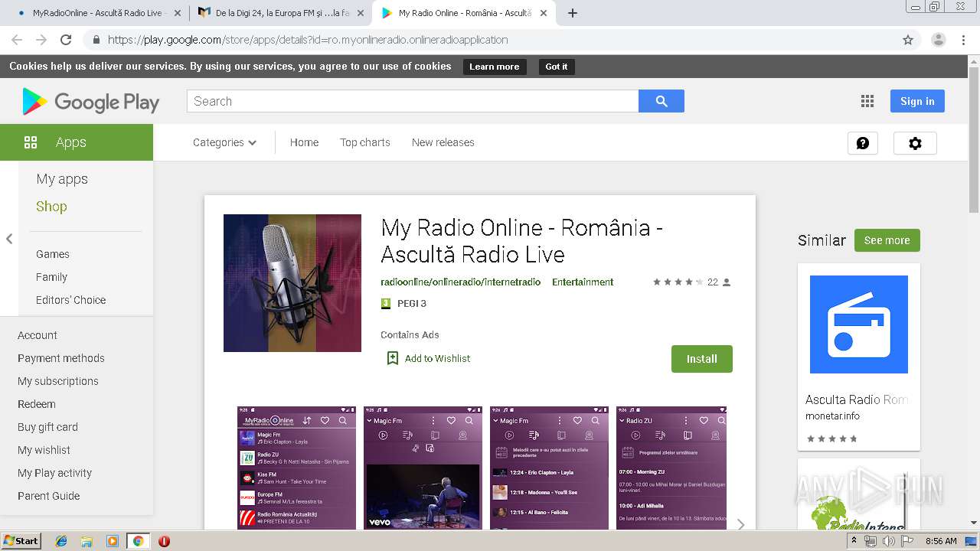Click the Chrome address bar URL
The image size is (980, 551).
pos(308,40)
